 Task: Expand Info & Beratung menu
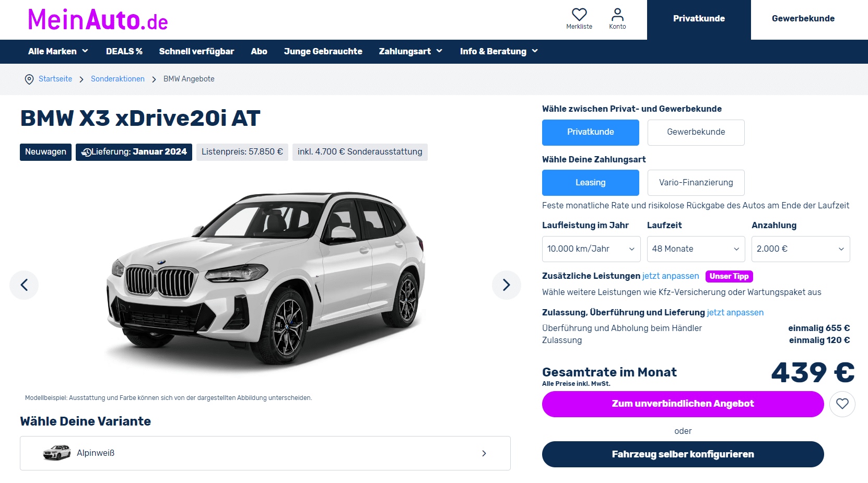(x=499, y=51)
